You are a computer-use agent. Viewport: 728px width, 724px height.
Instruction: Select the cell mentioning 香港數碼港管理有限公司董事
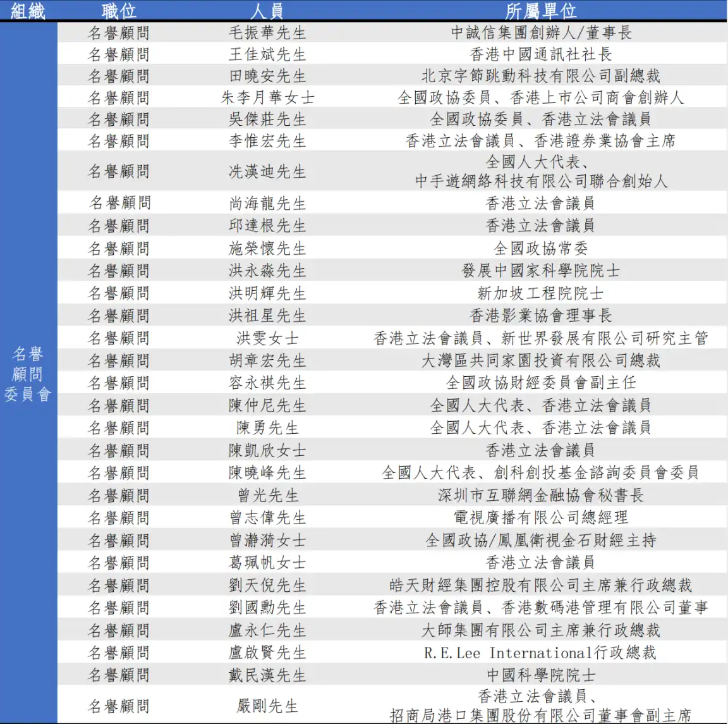tap(542, 608)
